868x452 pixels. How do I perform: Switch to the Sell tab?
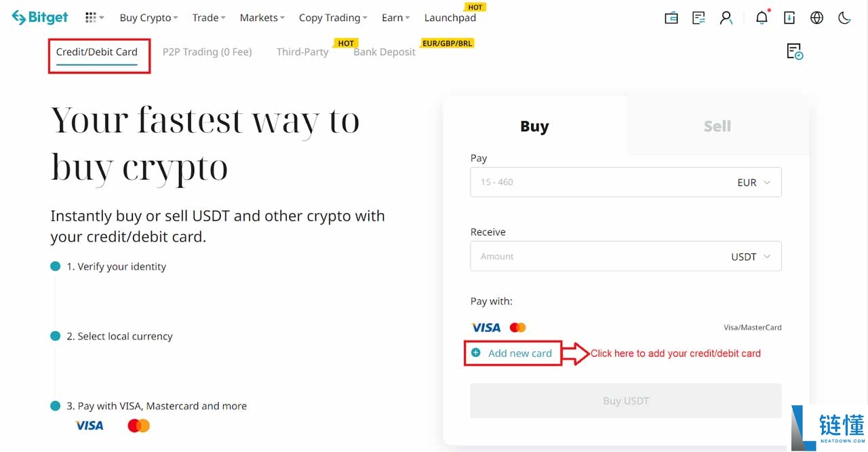pos(717,126)
